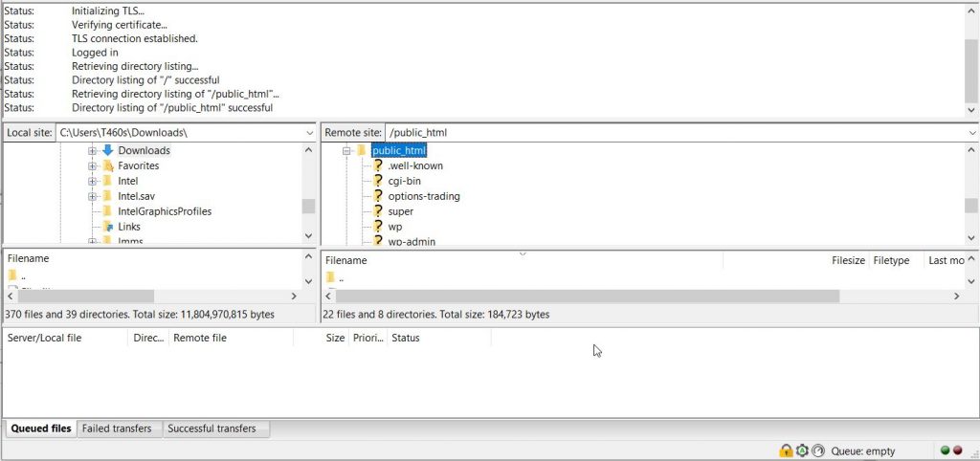This screenshot has width=980, height=461.
Task: Open the Remote site path dropdown
Action: point(972,133)
